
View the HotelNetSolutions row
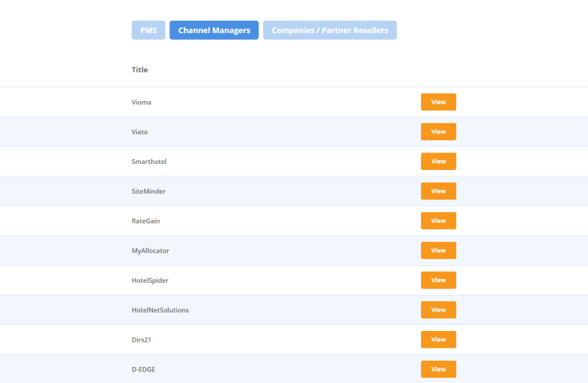click(x=439, y=310)
